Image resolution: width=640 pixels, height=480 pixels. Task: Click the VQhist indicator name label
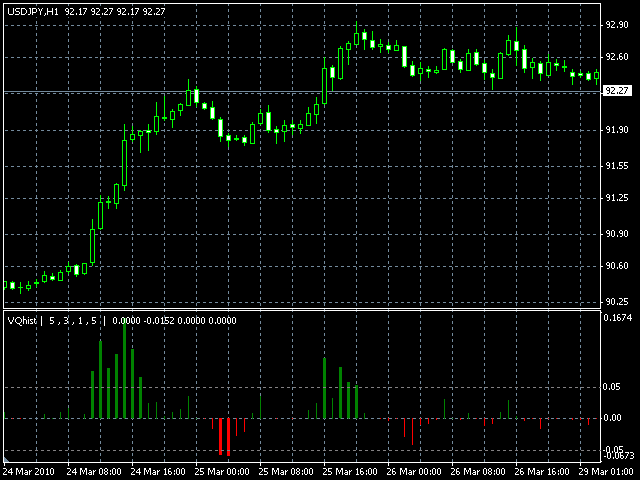(x=22, y=321)
